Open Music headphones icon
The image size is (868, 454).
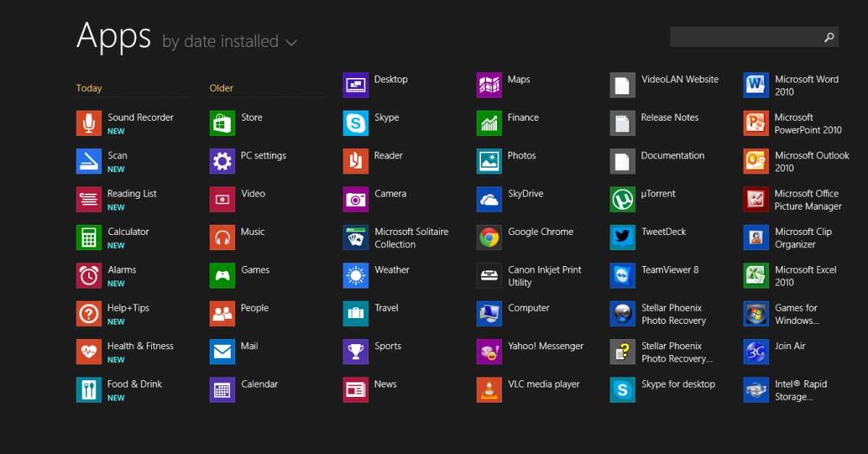[x=222, y=237]
